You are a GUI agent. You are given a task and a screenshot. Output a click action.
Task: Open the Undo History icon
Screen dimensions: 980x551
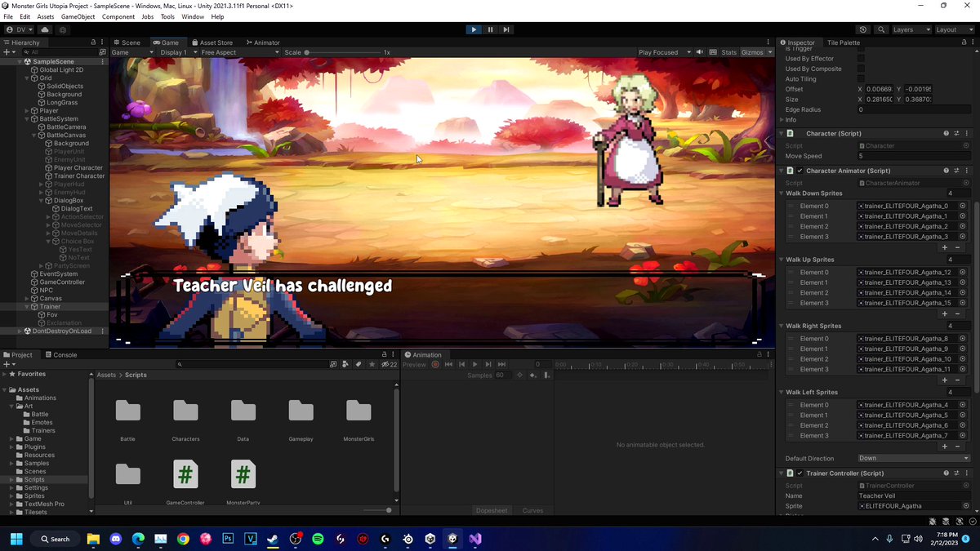tap(864, 29)
